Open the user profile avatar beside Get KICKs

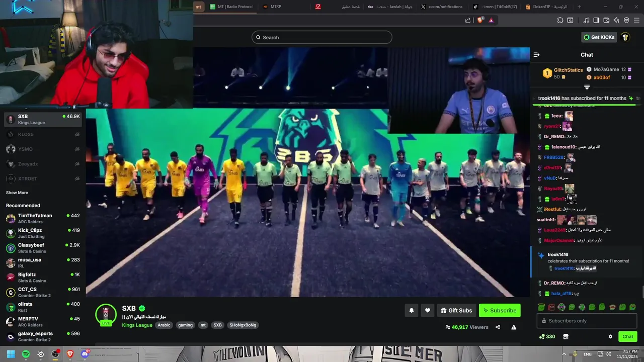pyautogui.click(x=625, y=37)
